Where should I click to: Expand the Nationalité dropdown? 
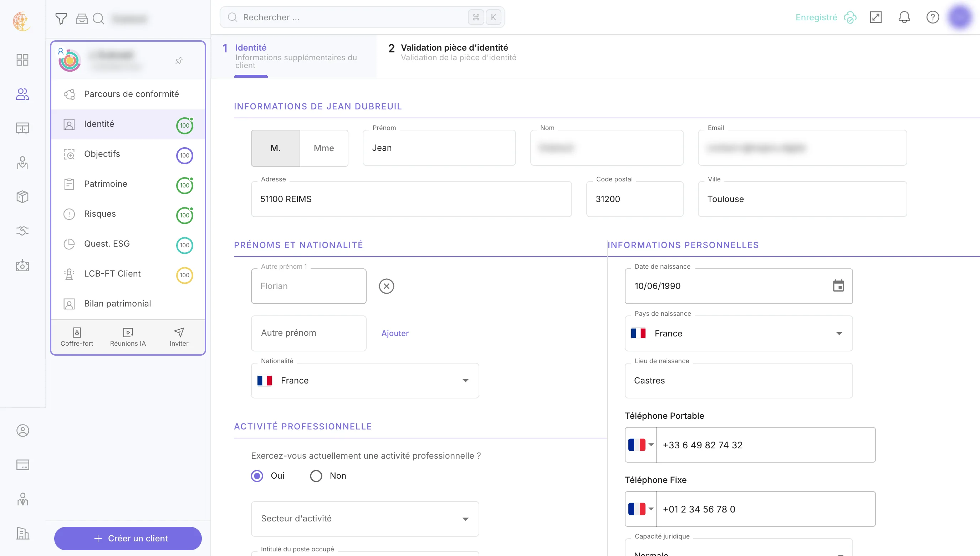click(x=365, y=380)
